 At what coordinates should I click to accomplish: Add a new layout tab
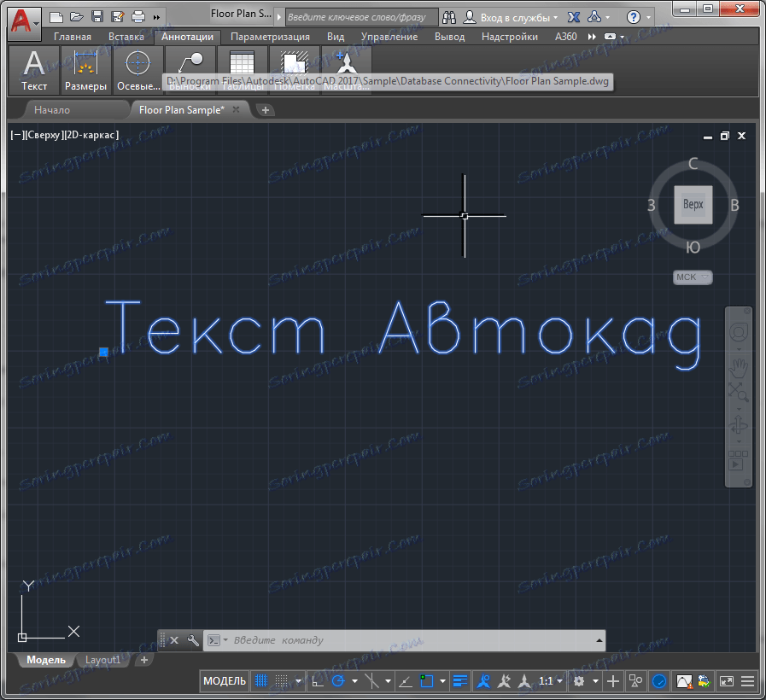[x=144, y=660]
